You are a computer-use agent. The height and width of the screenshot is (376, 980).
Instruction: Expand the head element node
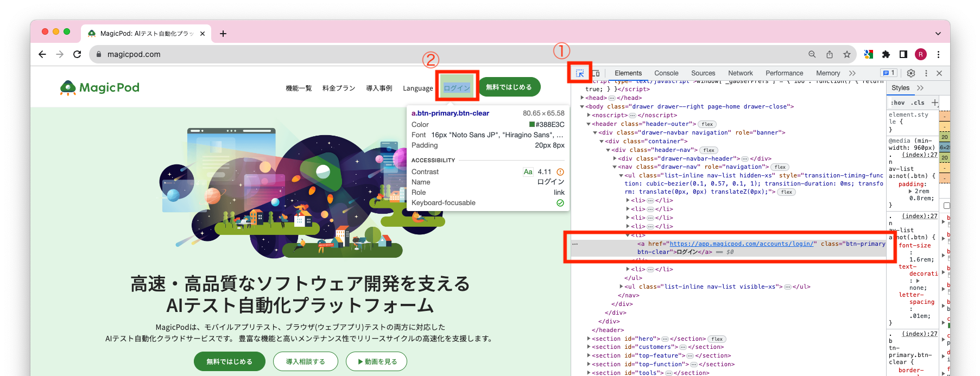pos(583,98)
